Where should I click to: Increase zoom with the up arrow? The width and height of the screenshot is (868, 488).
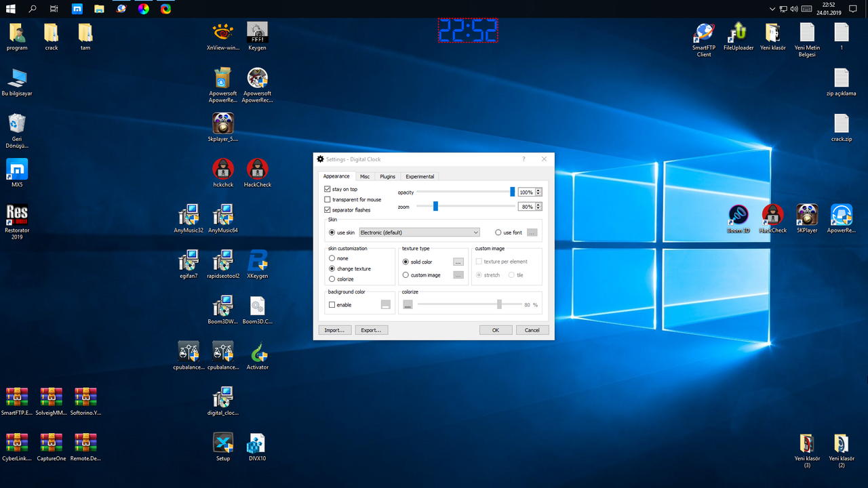coord(538,205)
